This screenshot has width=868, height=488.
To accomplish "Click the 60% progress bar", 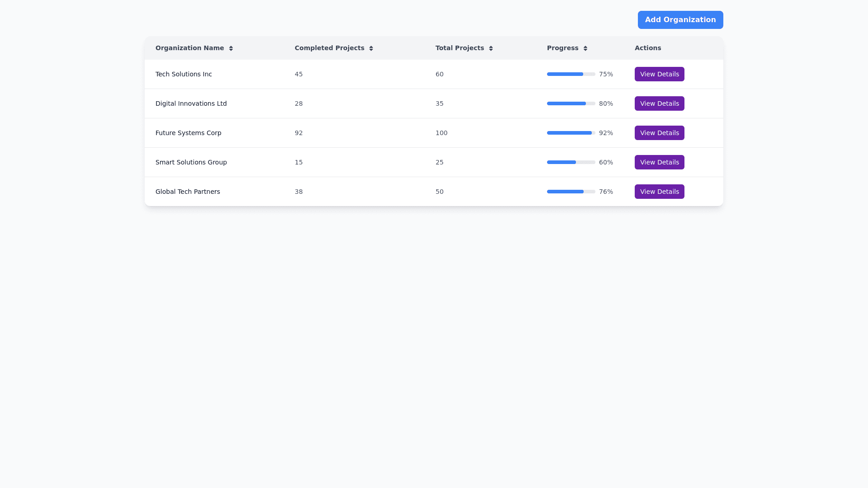I will pyautogui.click(x=571, y=162).
